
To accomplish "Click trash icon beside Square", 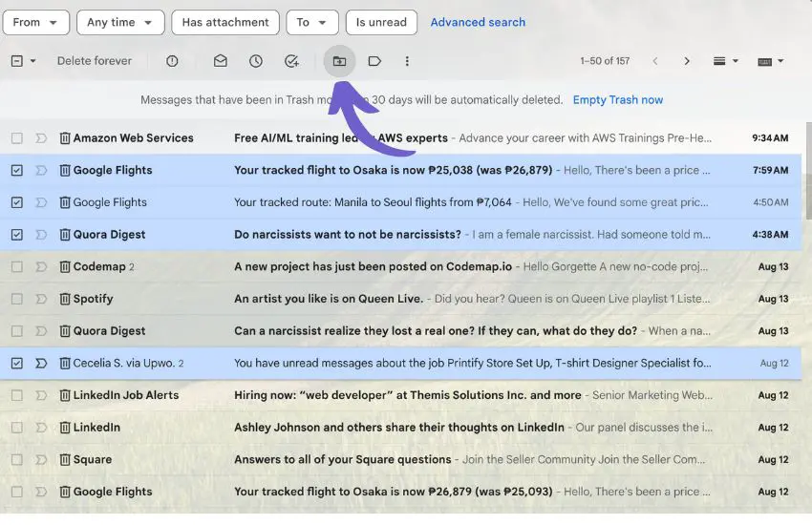I will coord(65,459).
